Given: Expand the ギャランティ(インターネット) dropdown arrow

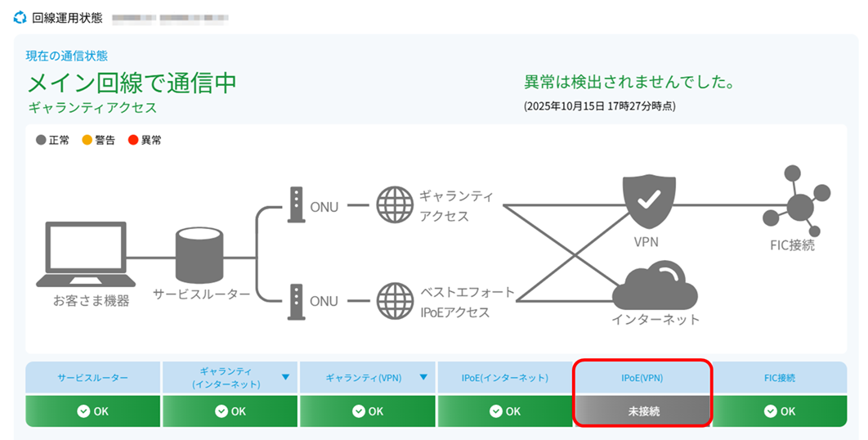Looking at the screenshot, I should click(x=285, y=377).
